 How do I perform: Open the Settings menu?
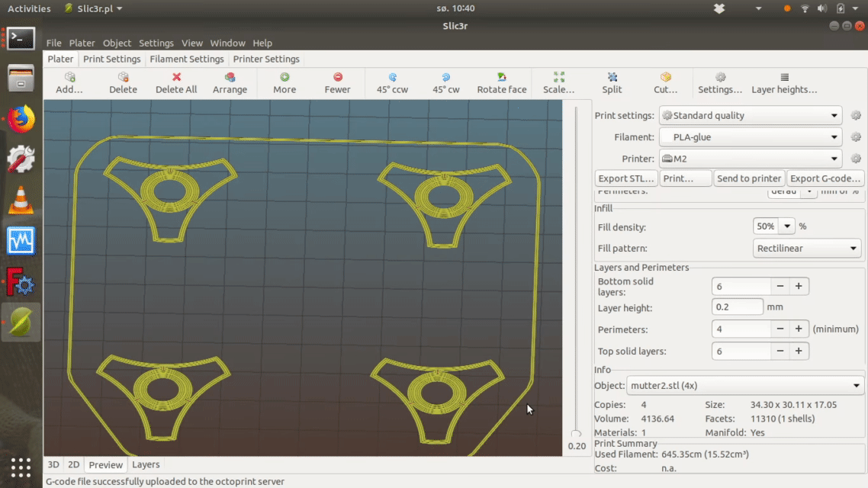156,43
